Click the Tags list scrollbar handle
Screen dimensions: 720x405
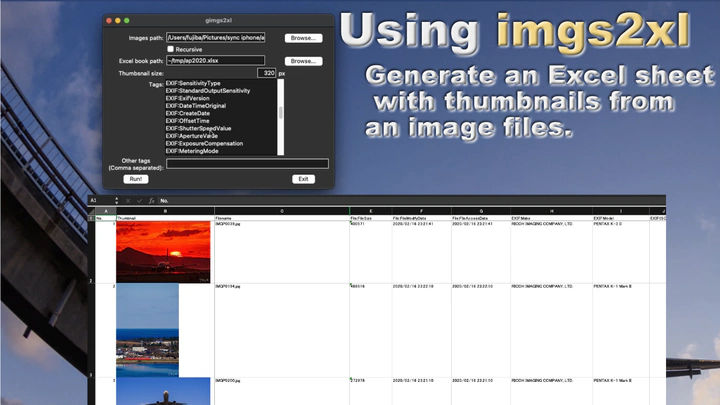click(280, 112)
